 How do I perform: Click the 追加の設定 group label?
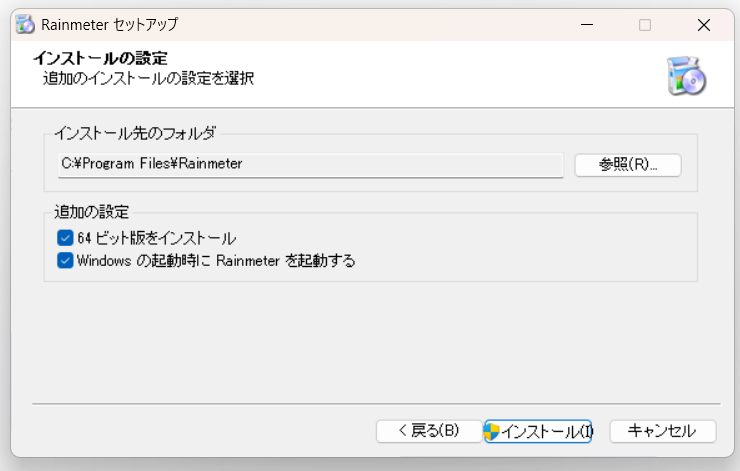pos(92,212)
